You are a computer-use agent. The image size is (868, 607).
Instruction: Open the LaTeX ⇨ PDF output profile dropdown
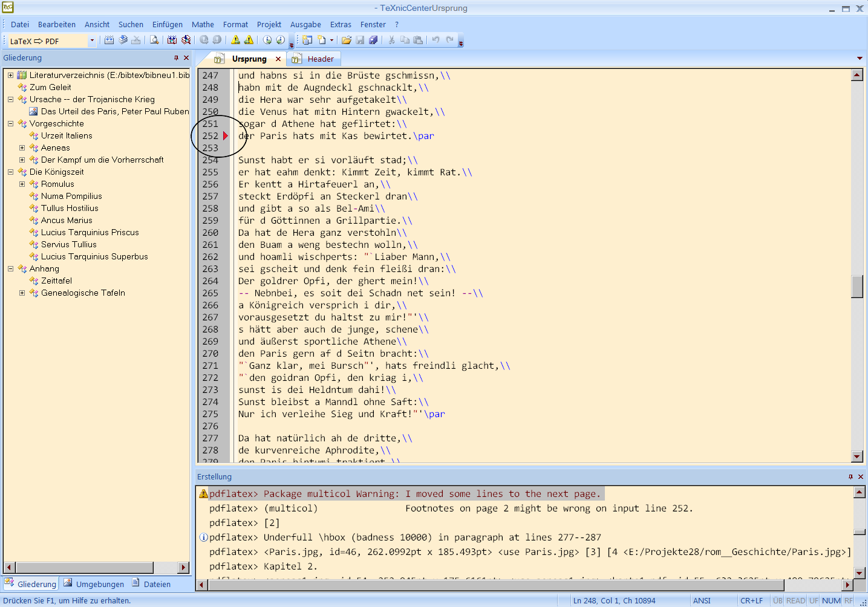tap(92, 41)
